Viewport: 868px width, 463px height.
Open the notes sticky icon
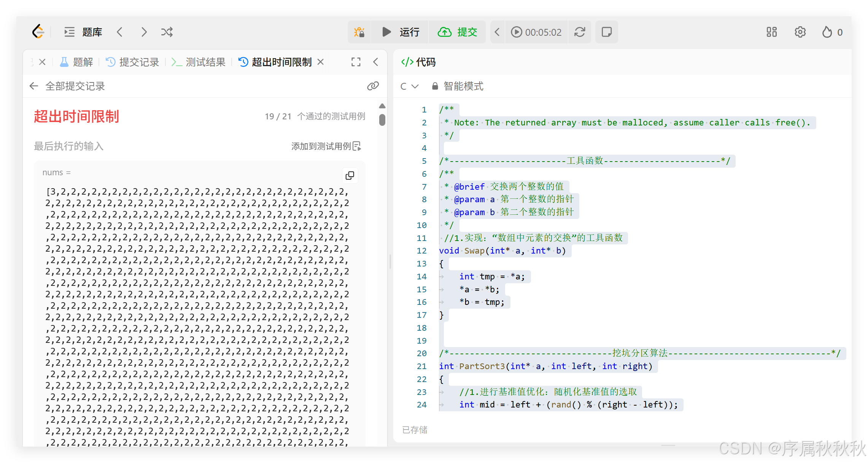point(607,32)
